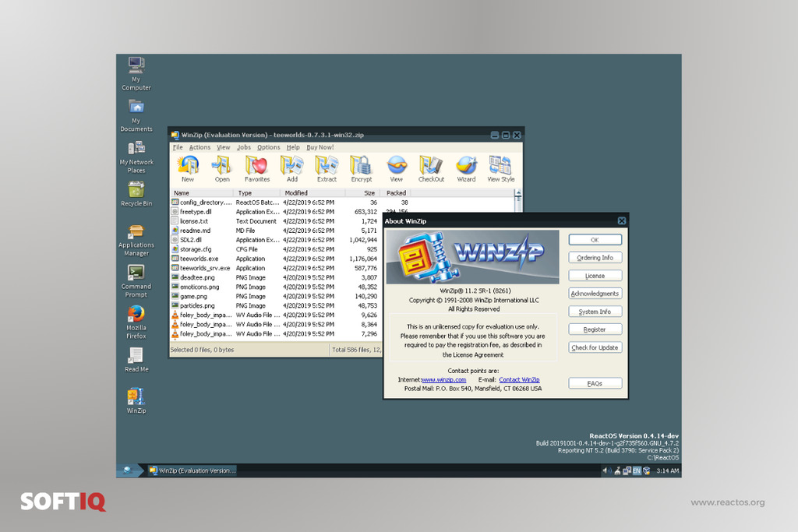This screenshot has height=532, width=798.
Task: Select teeworlds.exe in the file list
Action: pos(199,259)
